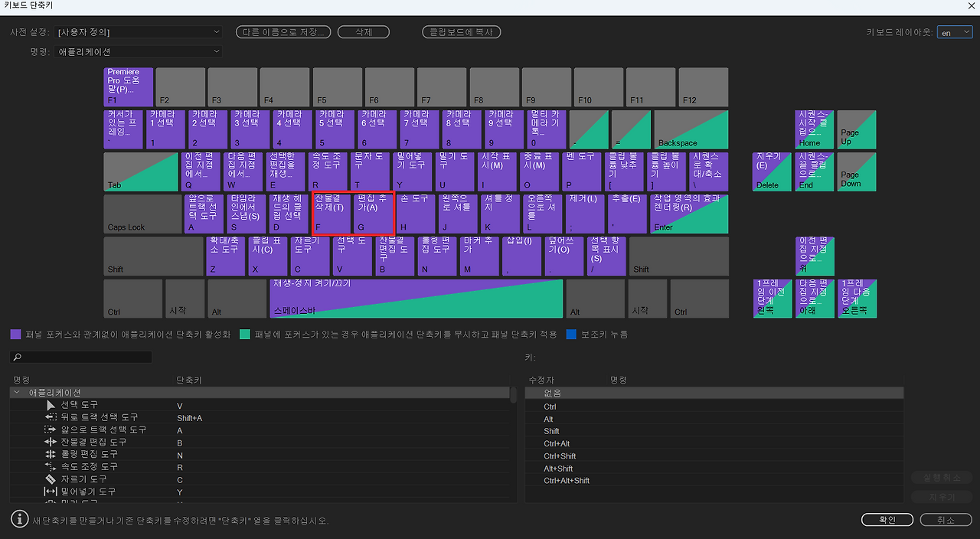The height and width of the screenshot is (539, 980).
Task: Open the 사전 설정 preset dropdown
Action: point(139,32)
